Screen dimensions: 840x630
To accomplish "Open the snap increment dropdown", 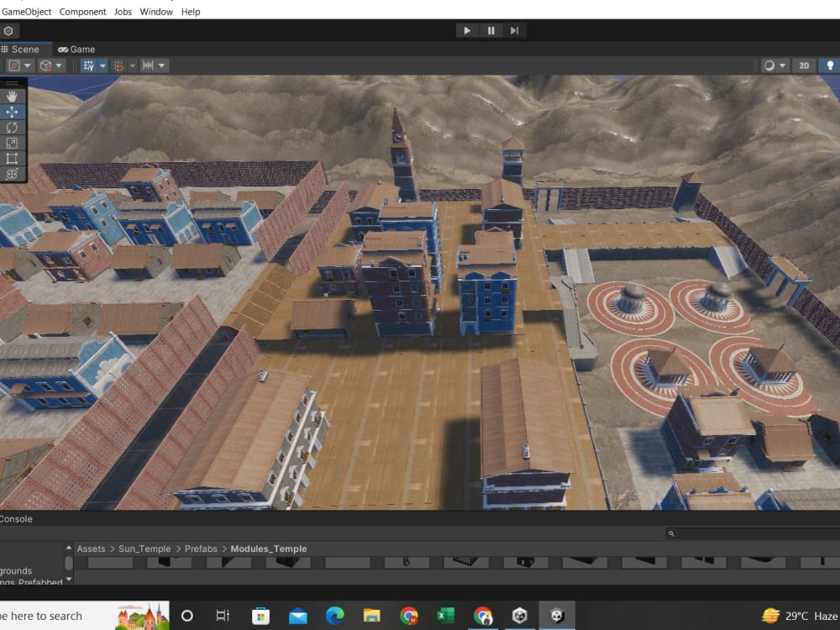I will (160, 65).
